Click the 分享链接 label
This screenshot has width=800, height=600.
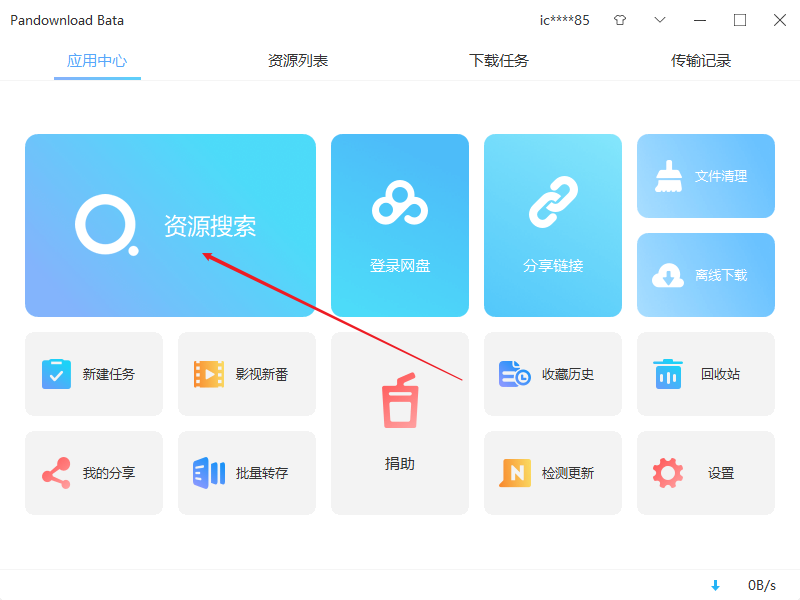point(553,265)
